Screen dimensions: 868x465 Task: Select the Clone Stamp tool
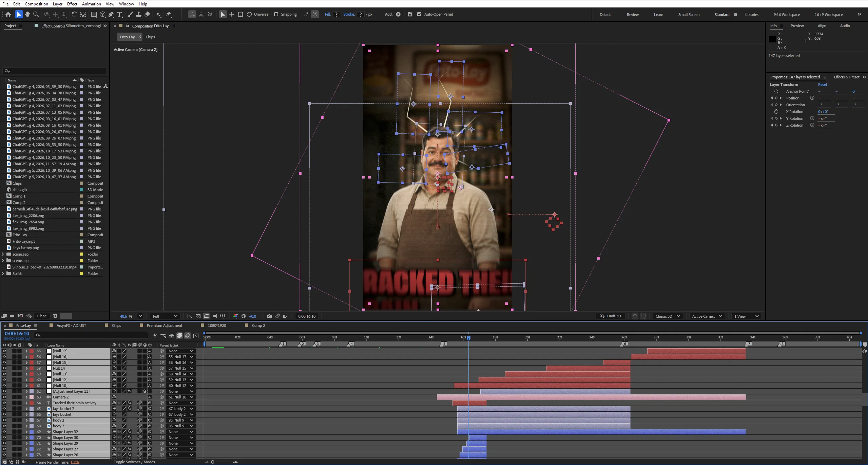[x=139, y=14]
